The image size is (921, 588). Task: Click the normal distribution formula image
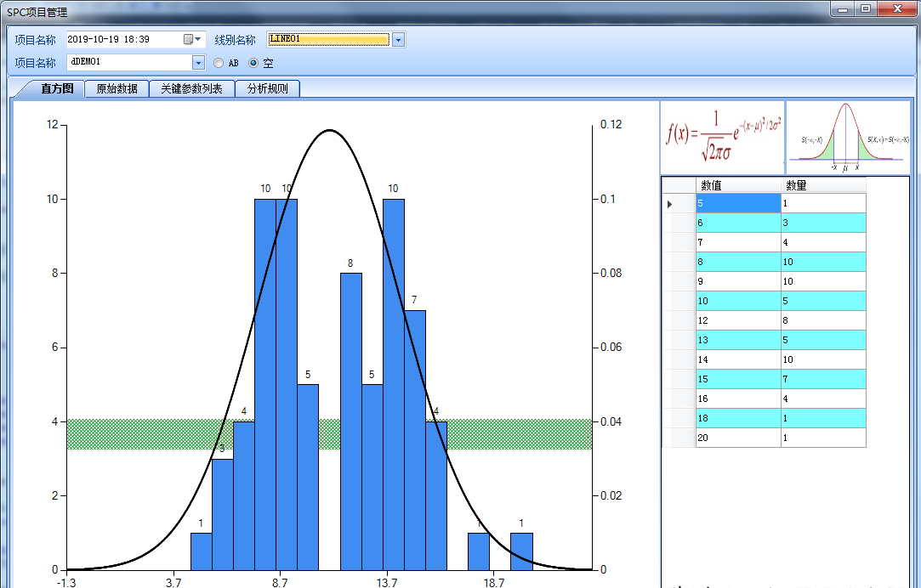pyautogui.click(x=723, y=136)
